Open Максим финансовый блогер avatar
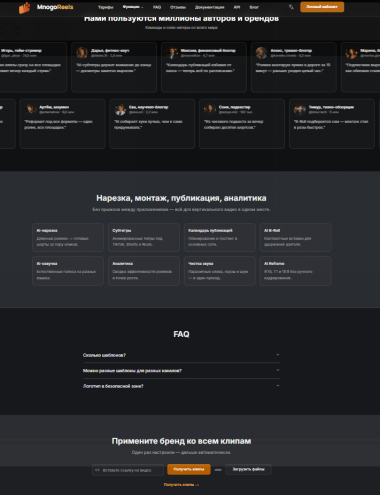 (x=172, y=52)
